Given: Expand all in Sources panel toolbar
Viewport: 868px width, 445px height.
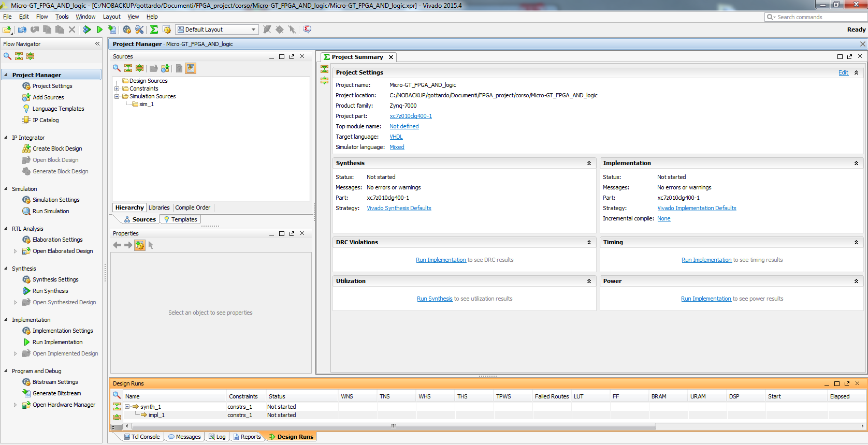Looking at the screenshot, I should tap(140, 68).
